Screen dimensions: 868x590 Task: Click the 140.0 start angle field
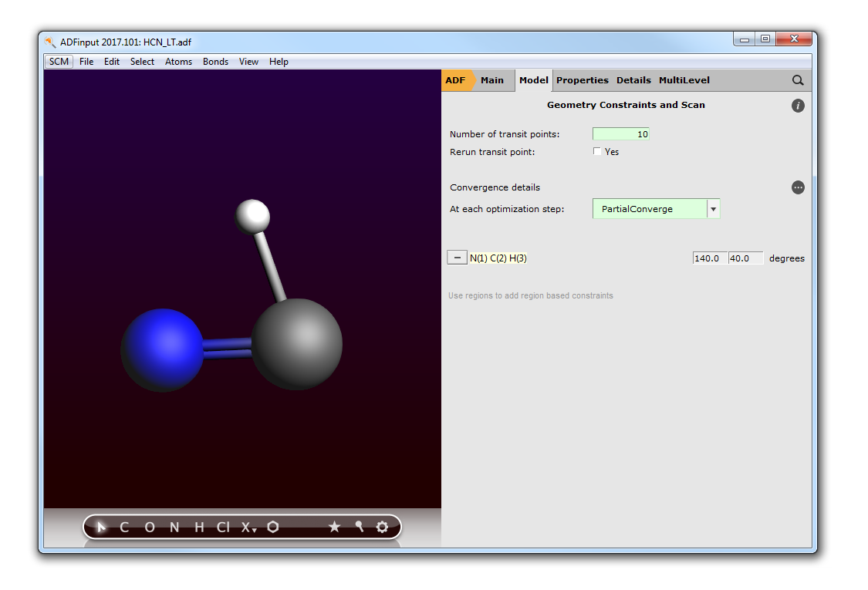tap(710, 258)
